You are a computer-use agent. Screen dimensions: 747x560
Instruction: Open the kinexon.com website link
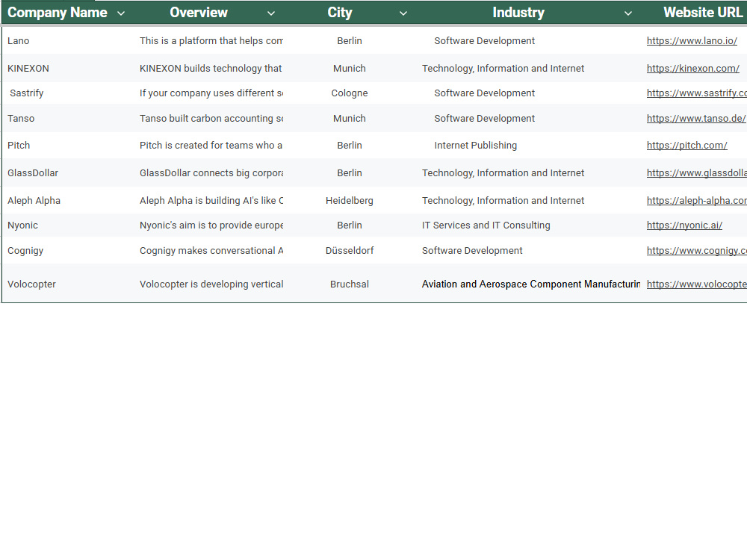click(692, 69)
